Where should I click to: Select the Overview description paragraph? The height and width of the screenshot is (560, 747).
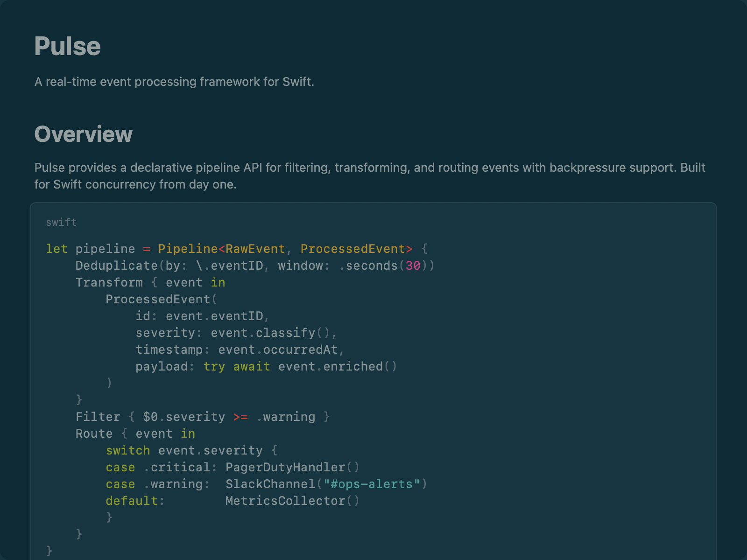(369, 176)
